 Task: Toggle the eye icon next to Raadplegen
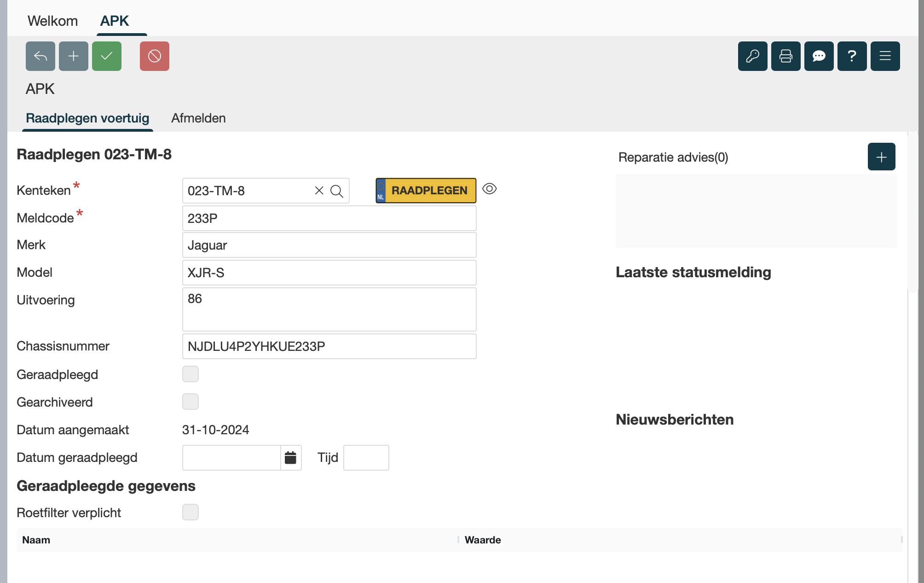coord(490,189)
